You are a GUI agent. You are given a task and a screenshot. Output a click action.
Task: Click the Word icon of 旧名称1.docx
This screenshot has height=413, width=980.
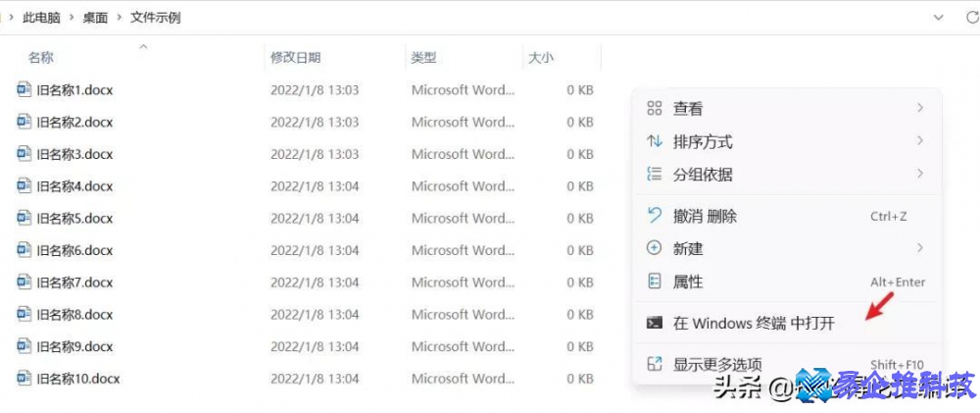click(x=24, y=89)
